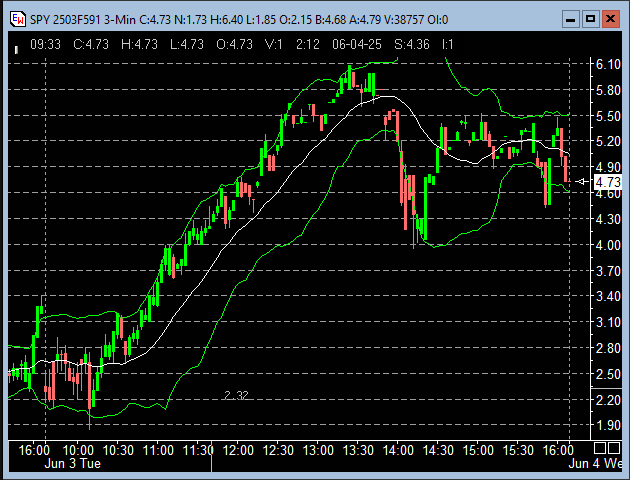The image size is (630, 480).
Task: Click the 15:00 time axis label
Action: [478, 450]
